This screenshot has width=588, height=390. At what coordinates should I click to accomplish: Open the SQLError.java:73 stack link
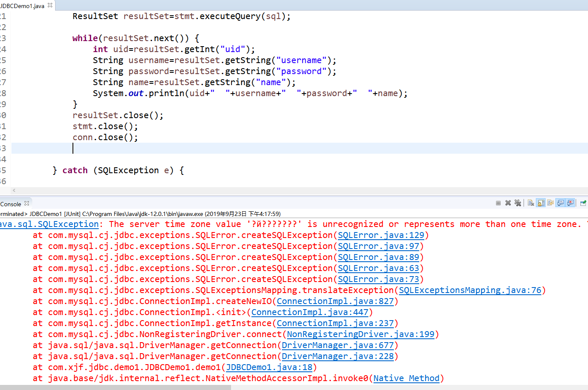pyautogui.click(x=378, y=279)
